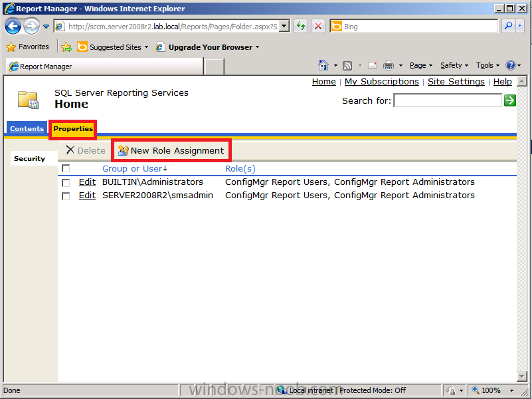The height and width of the screenshot is (399, 532).
Task: Click the Delete button
Action: pos(86,150)
